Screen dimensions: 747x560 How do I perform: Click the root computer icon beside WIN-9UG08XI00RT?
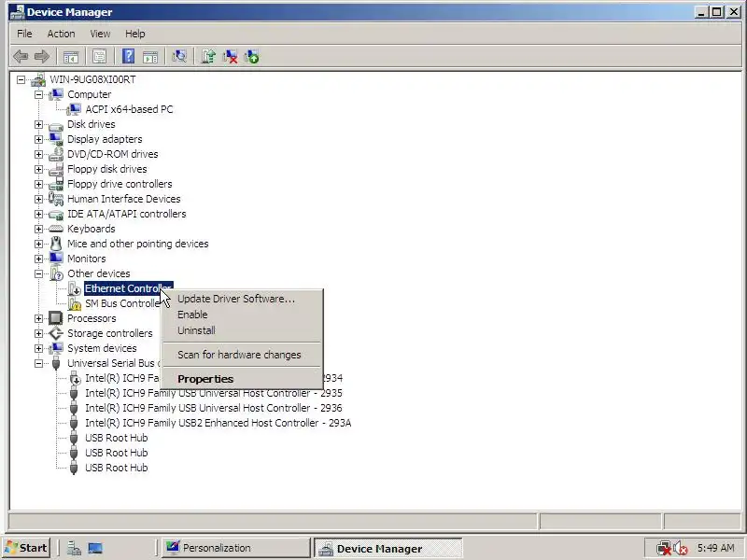coord(38,80)
